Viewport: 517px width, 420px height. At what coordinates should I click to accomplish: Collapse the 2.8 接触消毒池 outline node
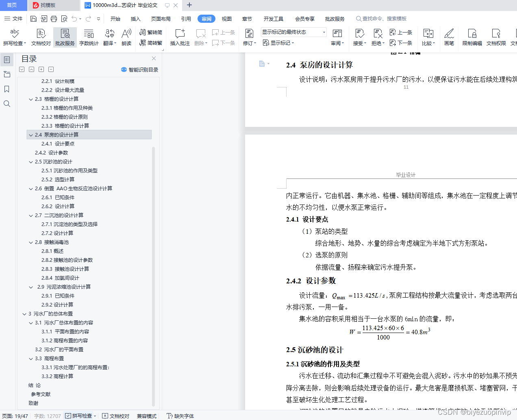click(x=31, y=242)
